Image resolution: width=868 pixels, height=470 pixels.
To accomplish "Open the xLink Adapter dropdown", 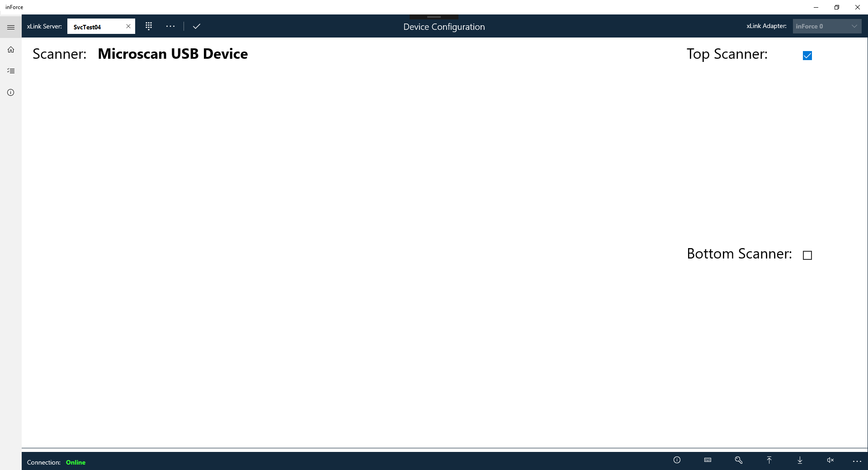I will (x=827, y=26).
